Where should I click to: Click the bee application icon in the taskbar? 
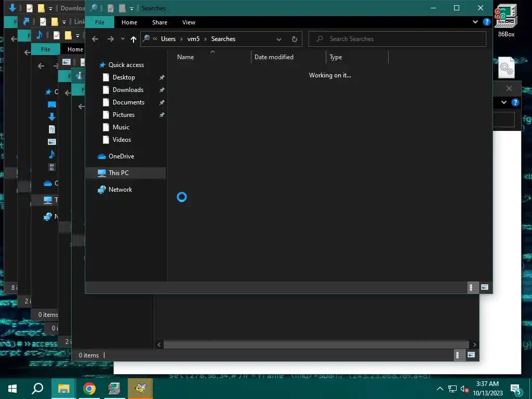[140, 389]
